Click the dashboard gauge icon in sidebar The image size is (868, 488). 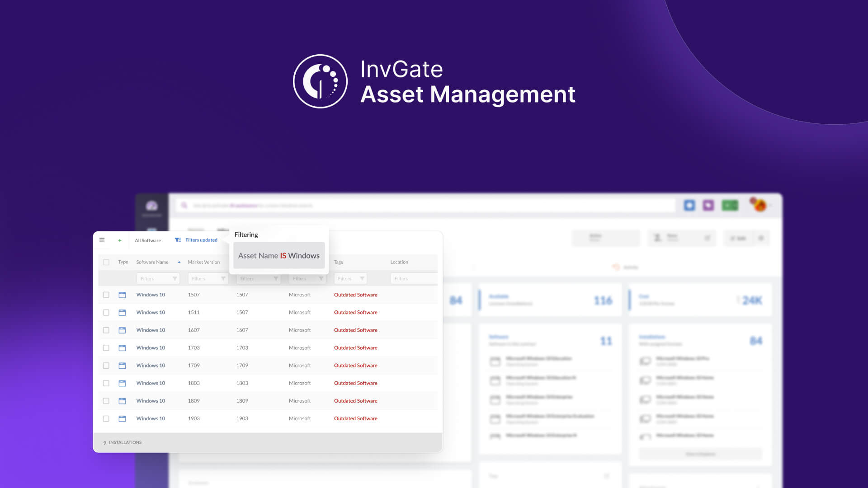coord(151,206)
